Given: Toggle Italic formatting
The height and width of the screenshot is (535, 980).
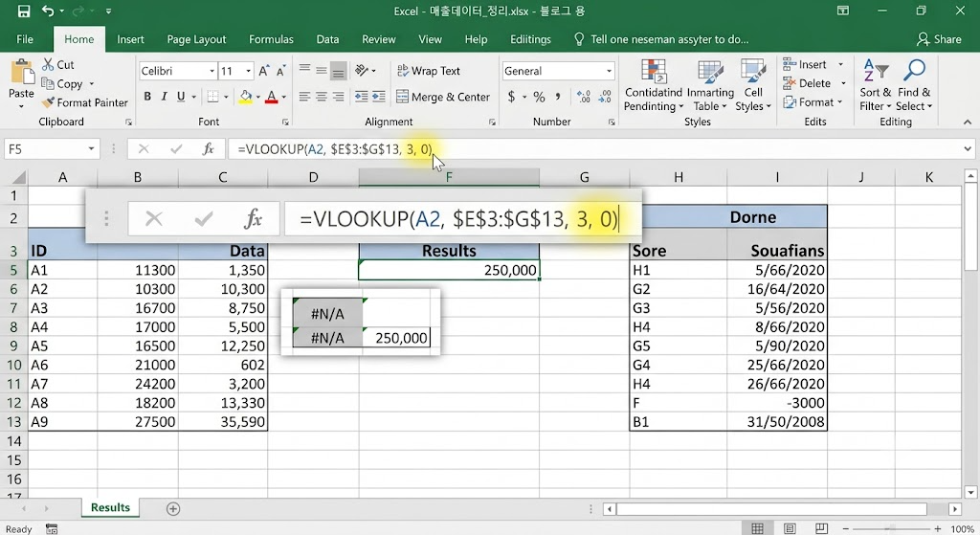Looking at the screenshot, I should tap(164, 97).
